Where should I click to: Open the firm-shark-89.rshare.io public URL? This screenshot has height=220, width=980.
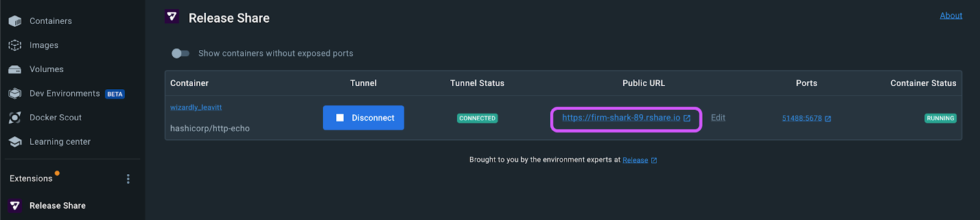click(621, 118)
